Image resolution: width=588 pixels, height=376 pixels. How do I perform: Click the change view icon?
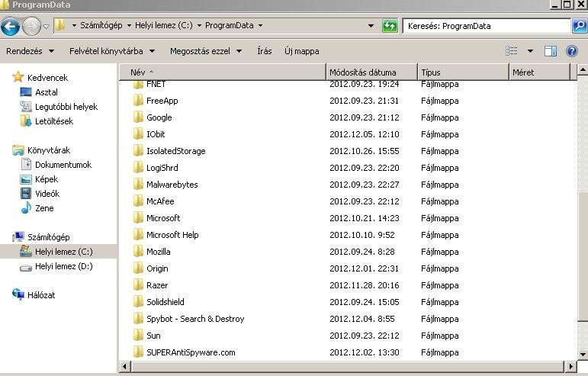pos(512,51)
